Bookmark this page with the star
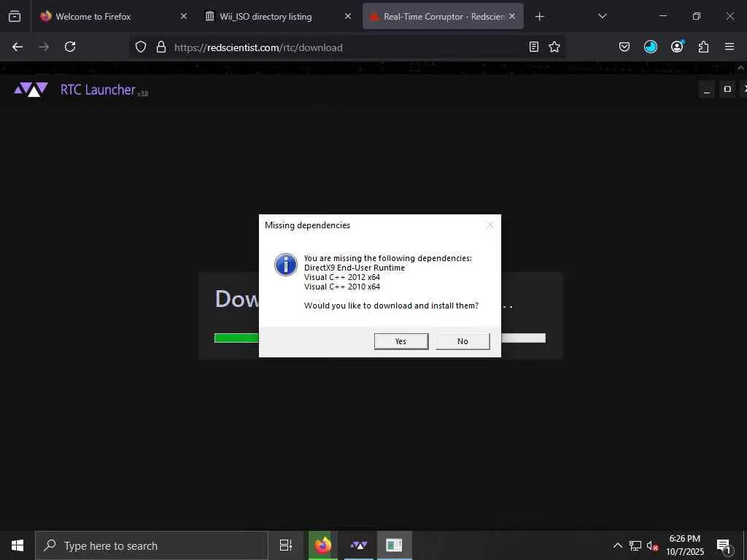The height and width of the screenshot is (560, 747). pyautogui.click(x=554, y=47)
